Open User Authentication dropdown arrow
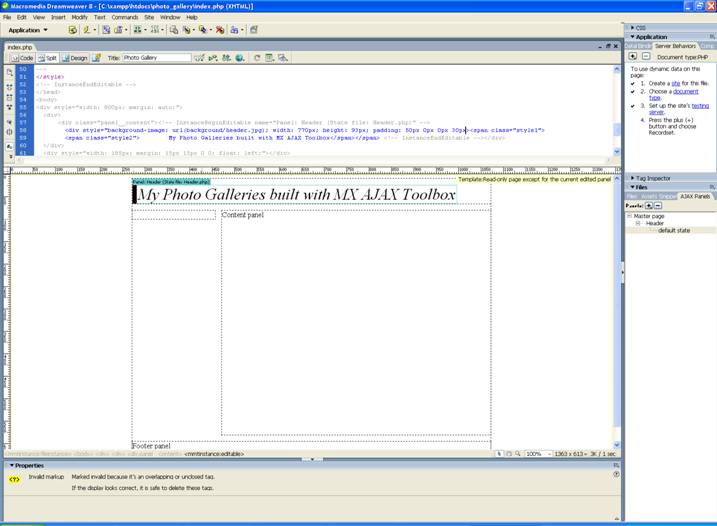The width and height of the screenshot is (717, 526). pyautogui.click(x=242, y=30)
